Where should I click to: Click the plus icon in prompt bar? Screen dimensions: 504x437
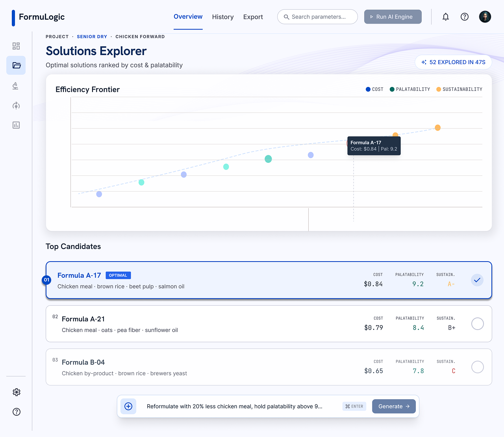(x=128, y=406)
